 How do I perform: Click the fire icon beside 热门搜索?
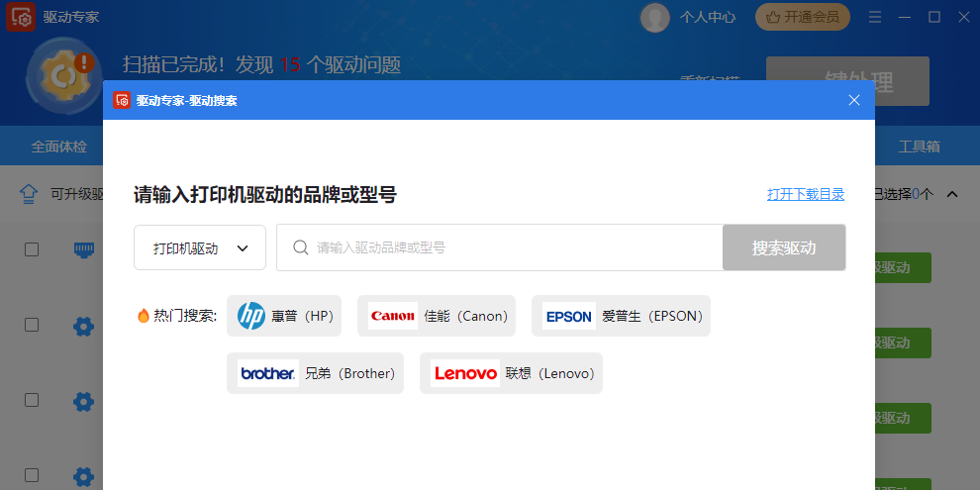[144, 316]
